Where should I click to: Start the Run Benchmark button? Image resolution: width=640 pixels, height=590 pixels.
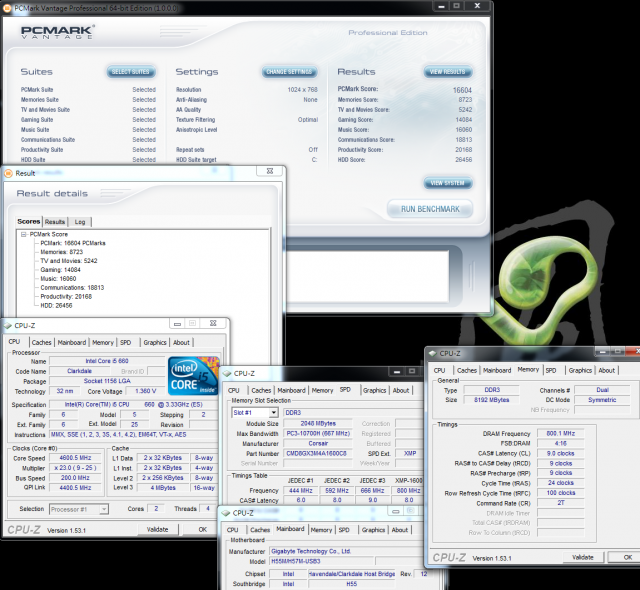click(430, 209)
